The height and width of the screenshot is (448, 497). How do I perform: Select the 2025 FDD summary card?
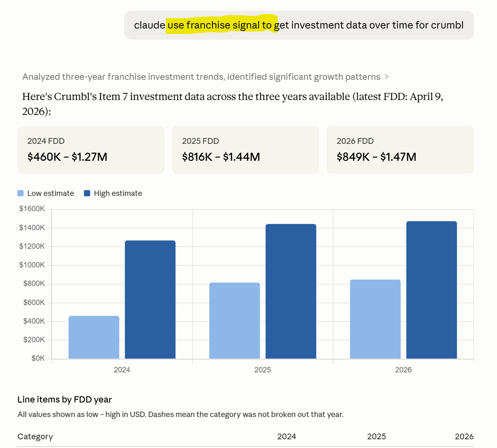(x=246, y=150)
